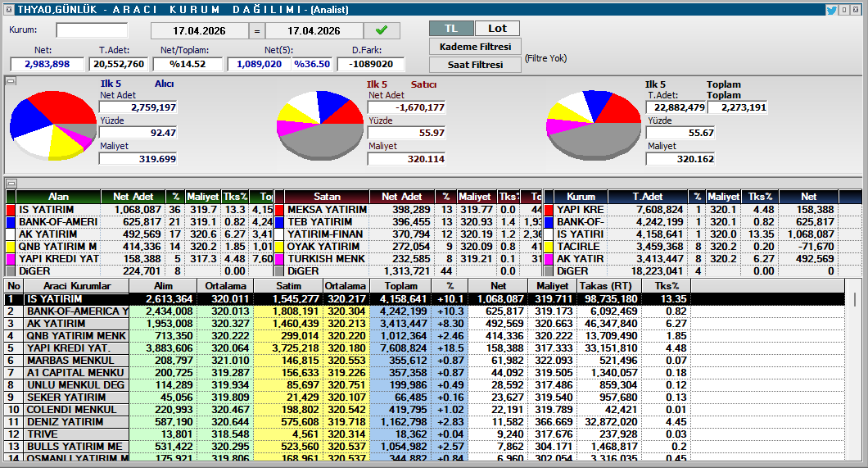Viewport: 868px width, 468px height.
Task: Sort by Araci Kurumlar column header
Action: [x=77, y=286]
